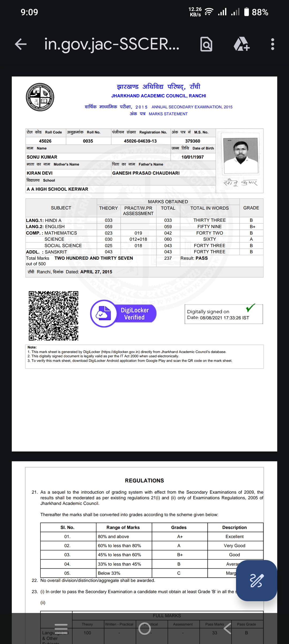
Task: Tap the grand total 237
Action: pyautogui.click(x=168, y=258)
